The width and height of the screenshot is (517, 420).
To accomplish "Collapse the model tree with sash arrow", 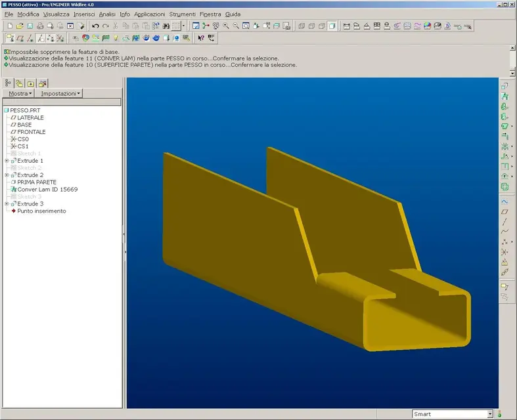I will tap(124, 234).
